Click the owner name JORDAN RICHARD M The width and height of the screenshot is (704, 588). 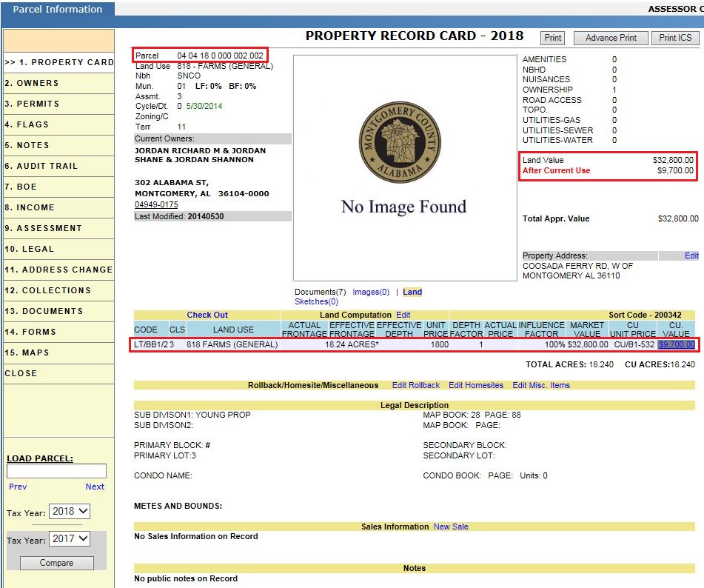[x=173, y=150]
